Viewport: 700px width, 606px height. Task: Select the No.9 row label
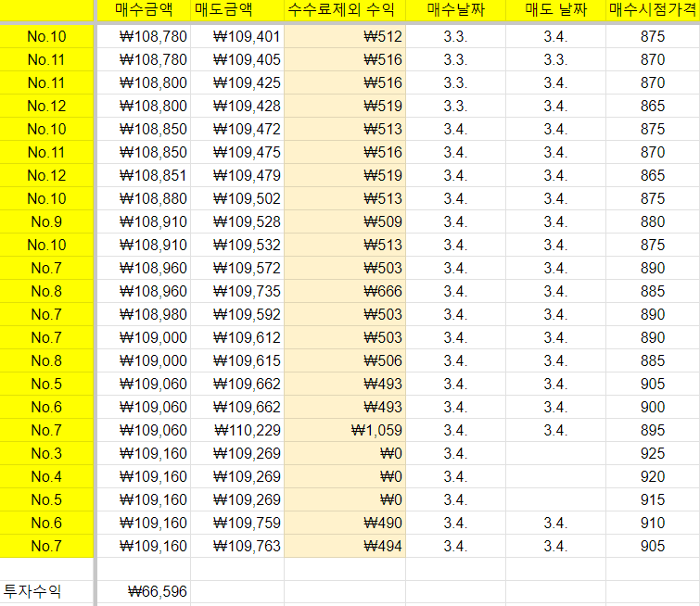click(46, 222)
